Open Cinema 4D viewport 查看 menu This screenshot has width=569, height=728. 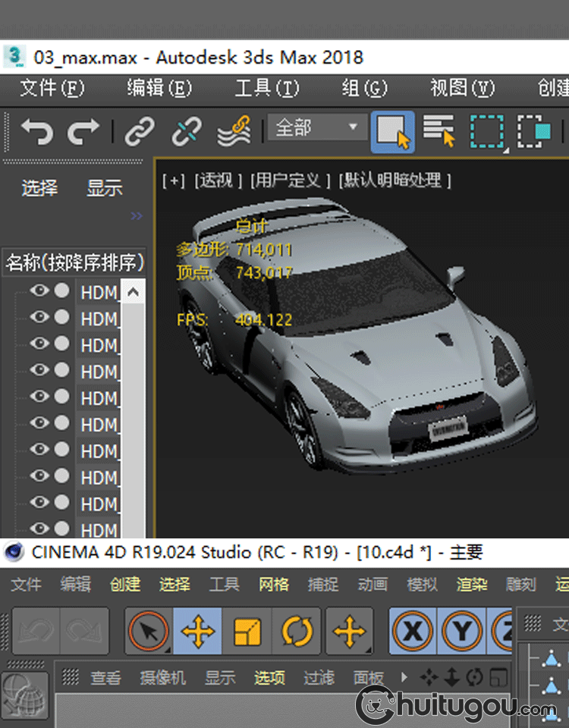(105, 678)
